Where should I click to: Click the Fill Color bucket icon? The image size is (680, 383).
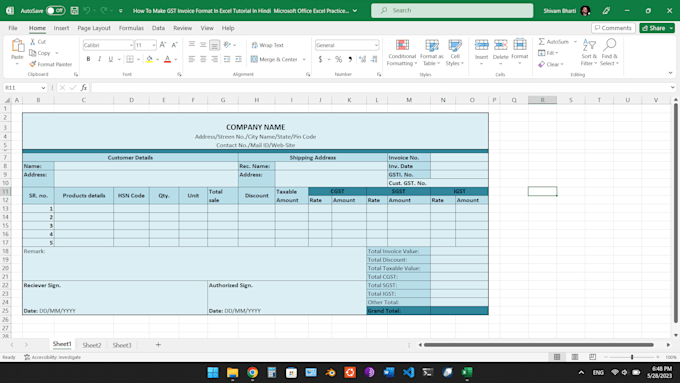pyautogui.click(x=149, y=59)
